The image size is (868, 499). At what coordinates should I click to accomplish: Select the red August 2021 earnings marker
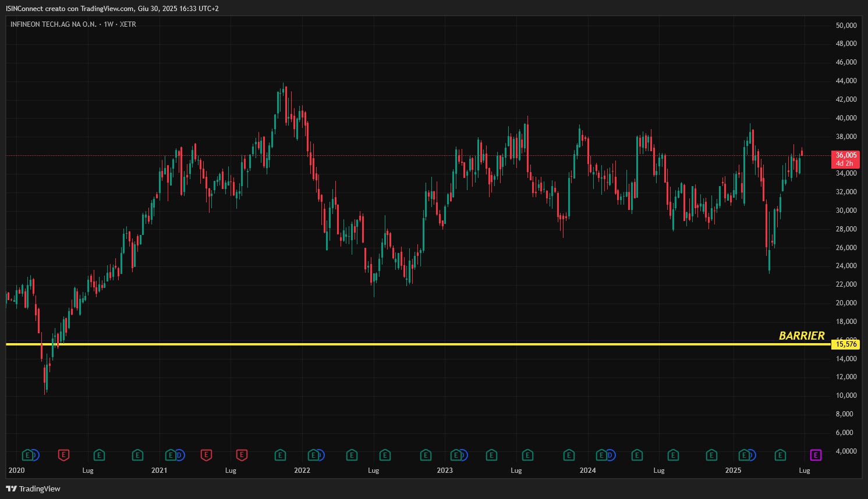tap(242, 455)
